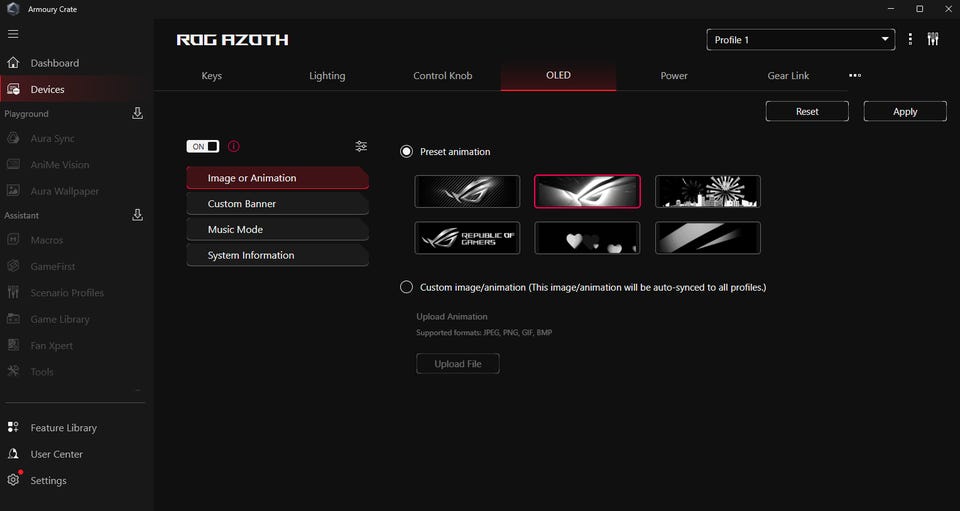The width and height of the screenshot is (960, 511).
Task: Open Feature Library label
Action: point(64,428)
